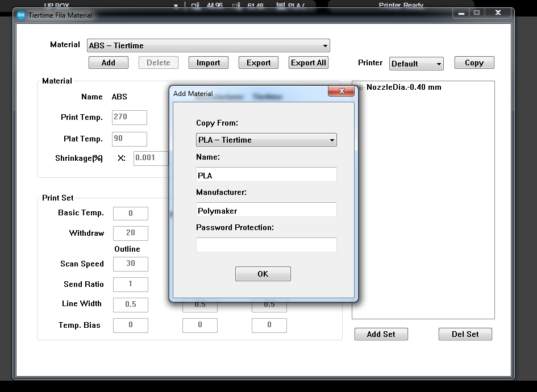Click the Del Set button
The height and width of the screenshot is (392, 537).
coord(465,334)
